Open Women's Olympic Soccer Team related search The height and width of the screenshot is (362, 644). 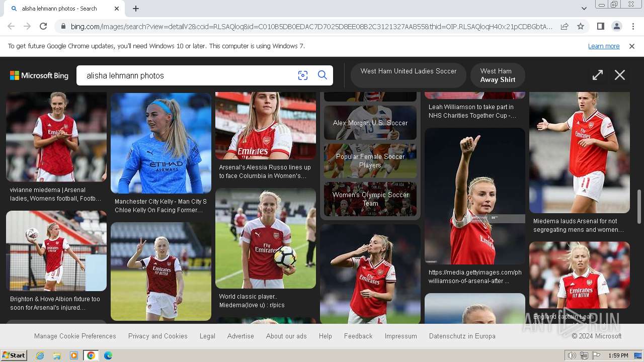click(x=370, y=199)
